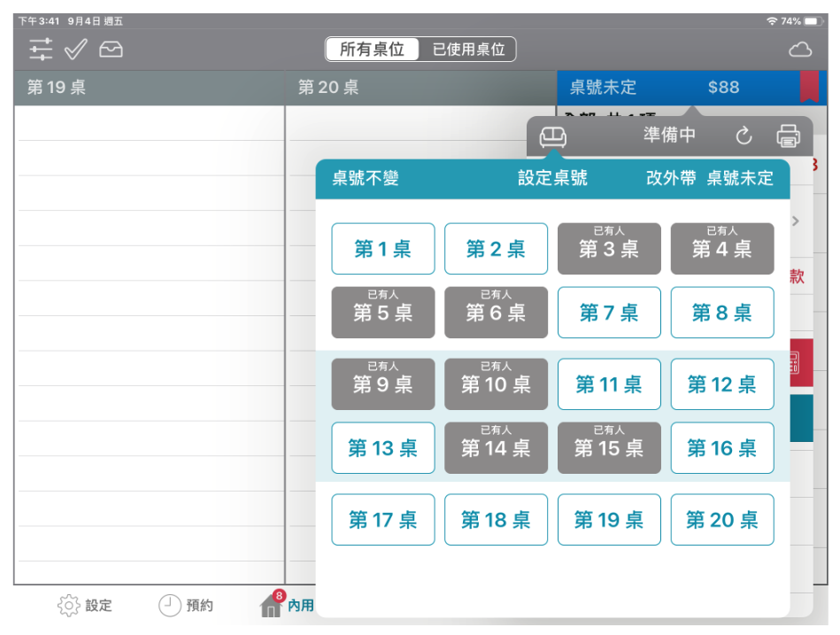Select 桌號不變 option
This screenshot has width=840, height=635.
click(x=366, y=179)
